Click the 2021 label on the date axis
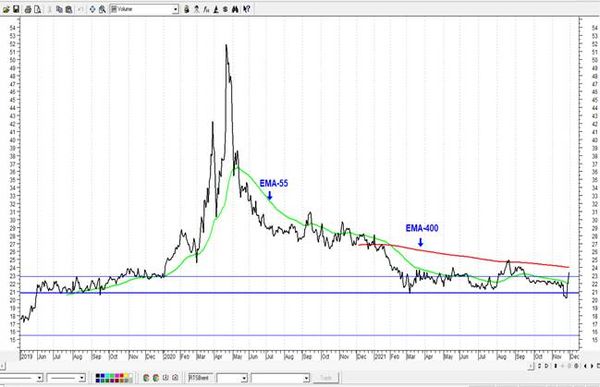The height and width of the screenshot is (387, 600). (380, 356)
